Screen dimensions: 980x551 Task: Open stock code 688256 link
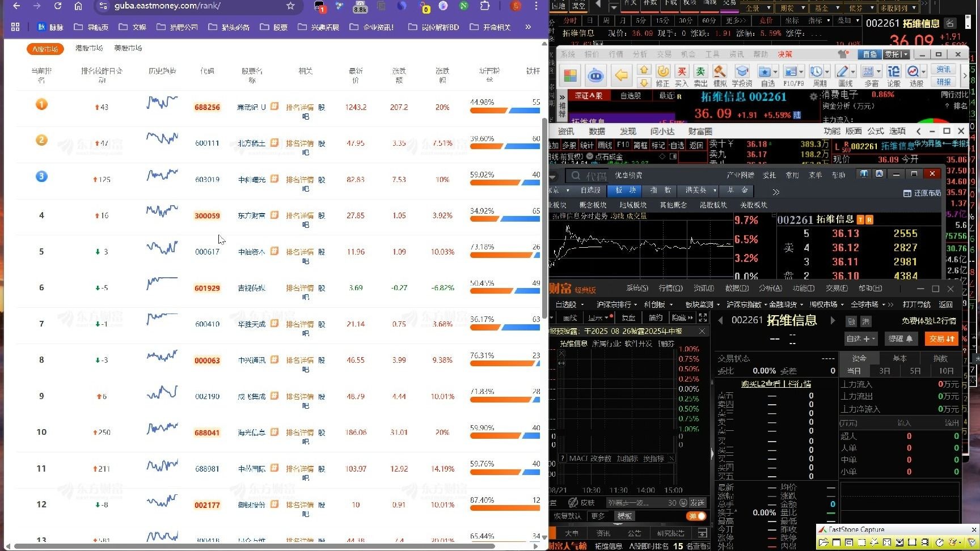[207, 107]
